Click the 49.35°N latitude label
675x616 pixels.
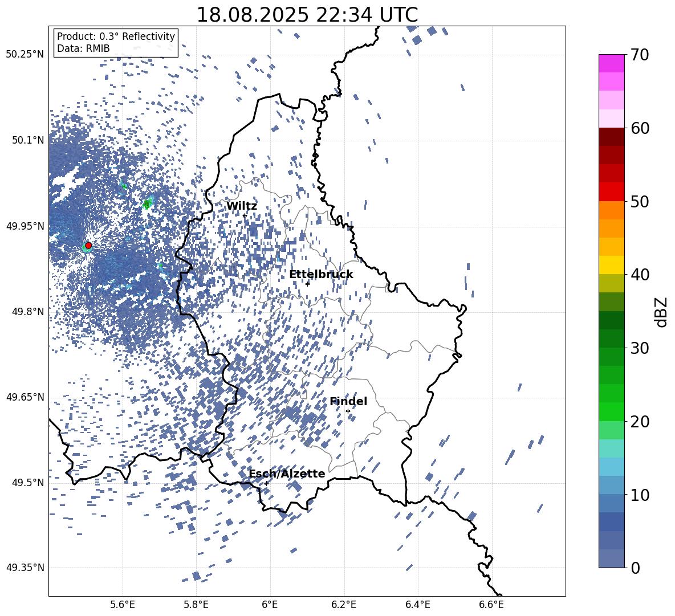25,568
